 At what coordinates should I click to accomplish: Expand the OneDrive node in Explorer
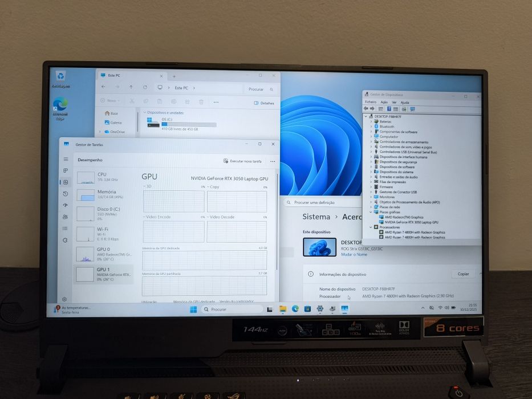100,131
